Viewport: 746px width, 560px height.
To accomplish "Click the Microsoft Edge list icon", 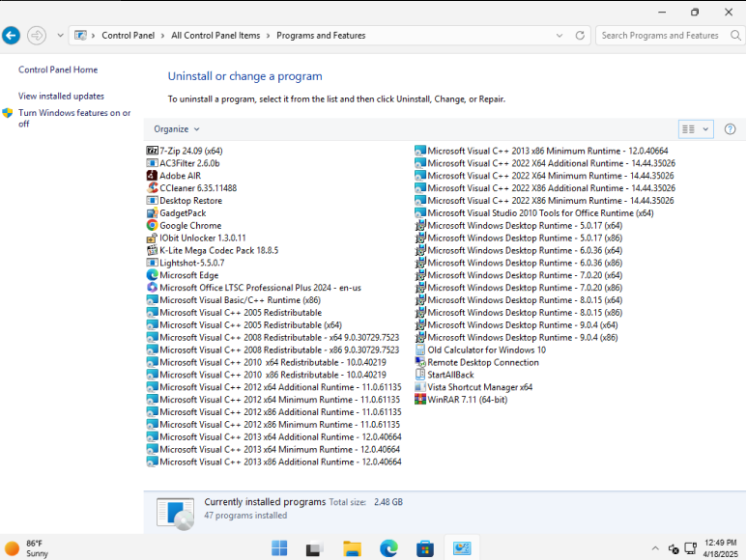I will tap(152, 275).
